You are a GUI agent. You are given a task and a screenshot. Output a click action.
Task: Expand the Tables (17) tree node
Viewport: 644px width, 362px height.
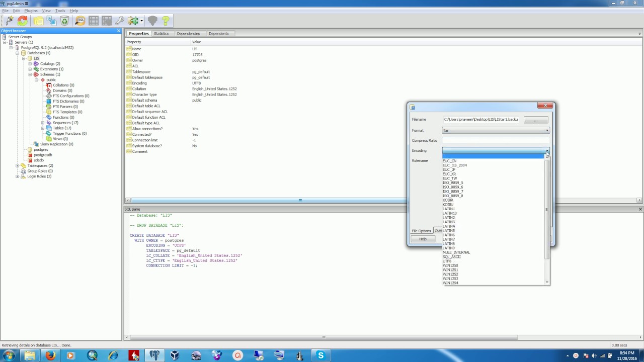coord(43,128)
